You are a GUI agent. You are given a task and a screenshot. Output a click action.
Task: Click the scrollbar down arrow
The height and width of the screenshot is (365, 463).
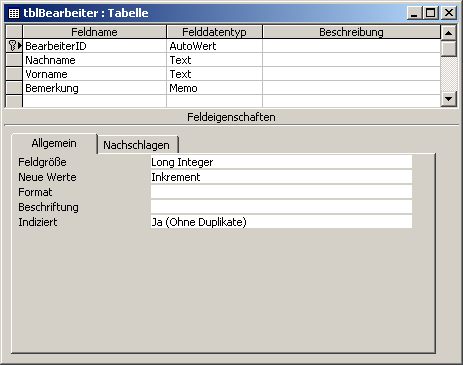449,99
